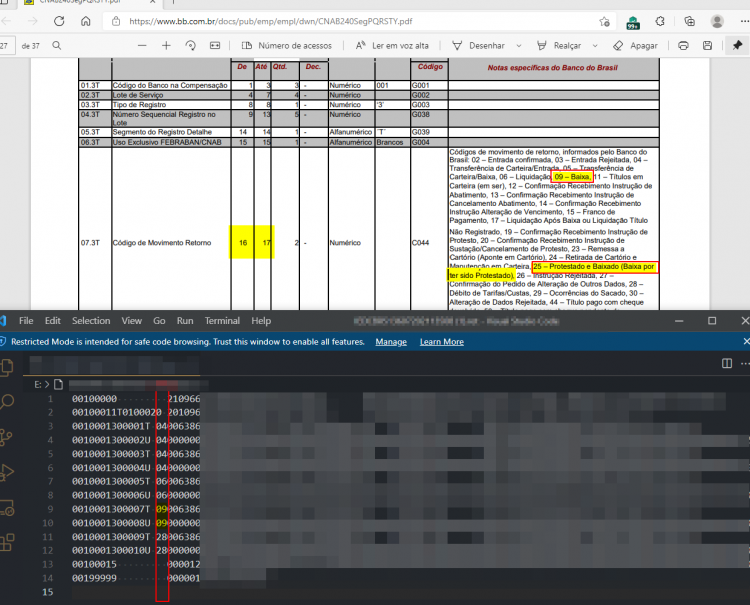
Task: Print the PDF document
Action: coord(684,45)
